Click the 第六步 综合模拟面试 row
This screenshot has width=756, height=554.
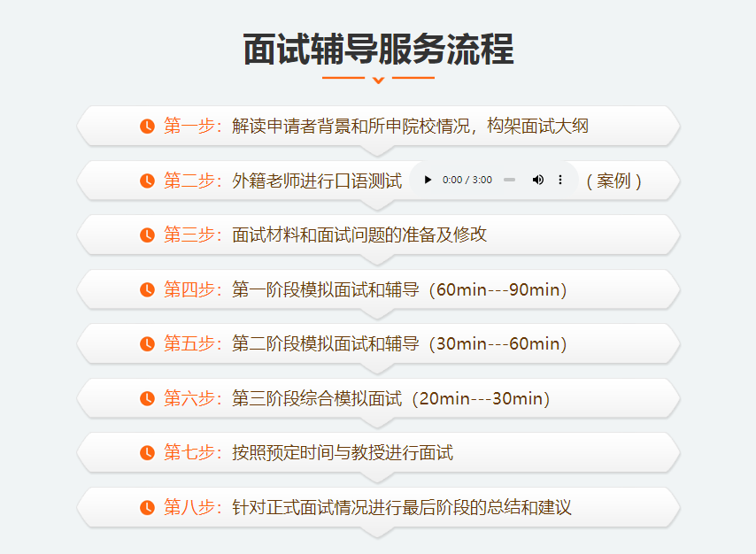[378, 398]
